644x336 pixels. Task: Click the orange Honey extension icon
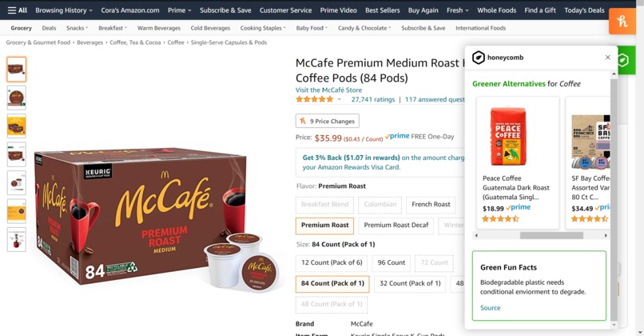pyautogui.click(x=622, y=21)
